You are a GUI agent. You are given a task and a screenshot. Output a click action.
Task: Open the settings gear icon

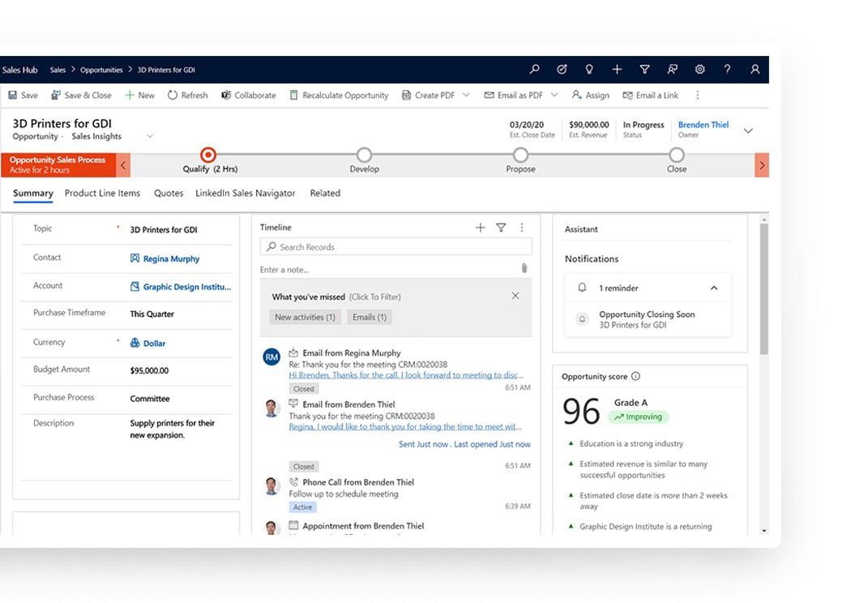pos(699,70)
